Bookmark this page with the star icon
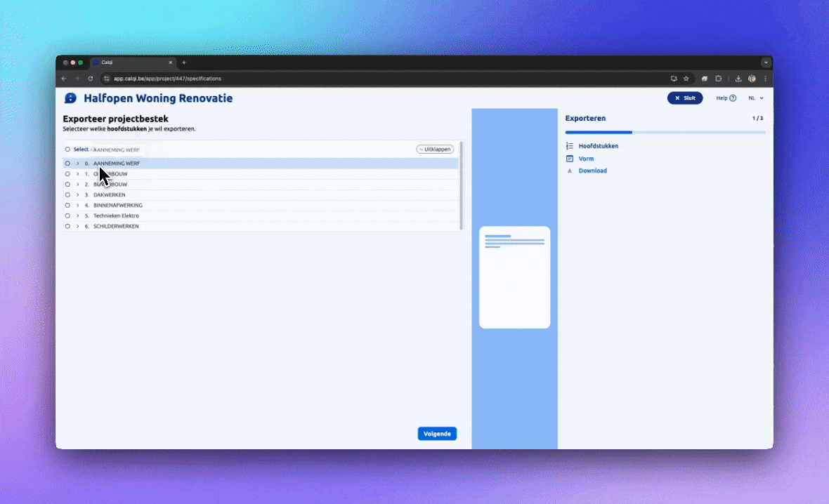Image resolution: width=829 pixels, height=504 pixels. [686, 79]
